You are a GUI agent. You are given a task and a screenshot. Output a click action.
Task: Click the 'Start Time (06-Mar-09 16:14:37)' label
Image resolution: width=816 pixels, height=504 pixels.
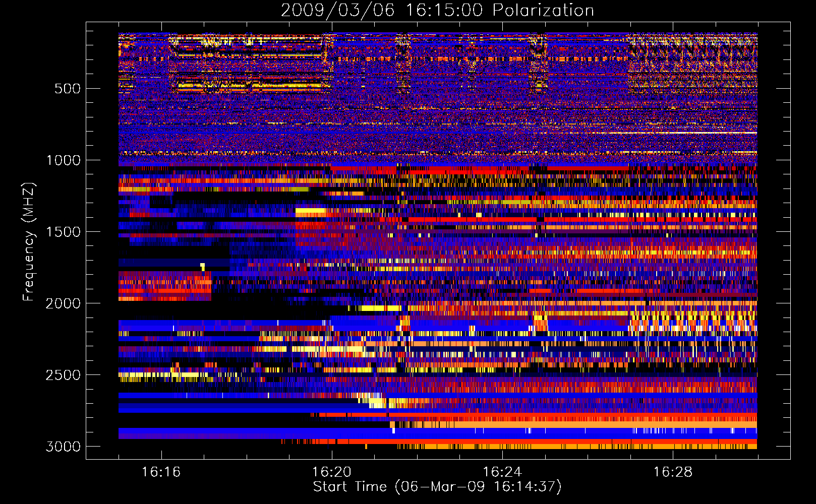click(x=437, y=487)
